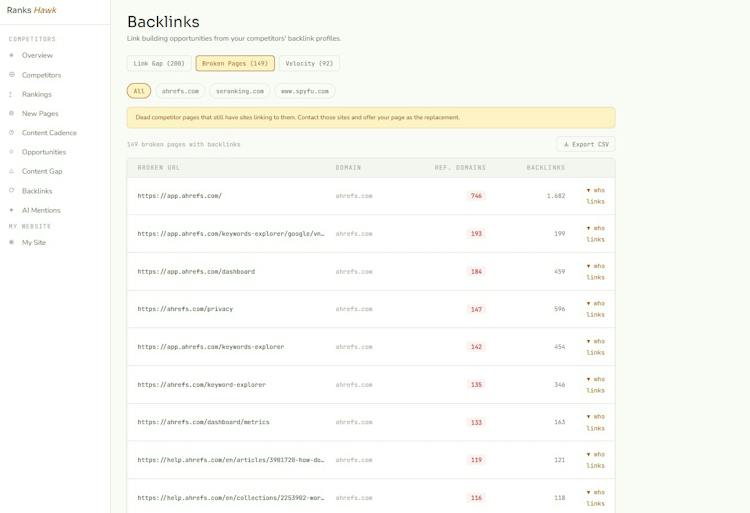The width and height of the screenshot is (750, 513).
Task: Navigate to New Pages
Action: click(40, 113)
